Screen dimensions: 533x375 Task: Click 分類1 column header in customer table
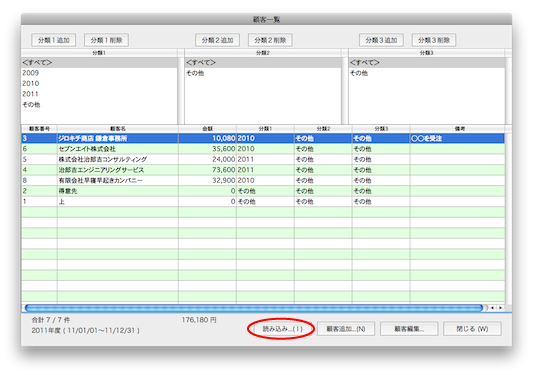click(x=265, y=129)
